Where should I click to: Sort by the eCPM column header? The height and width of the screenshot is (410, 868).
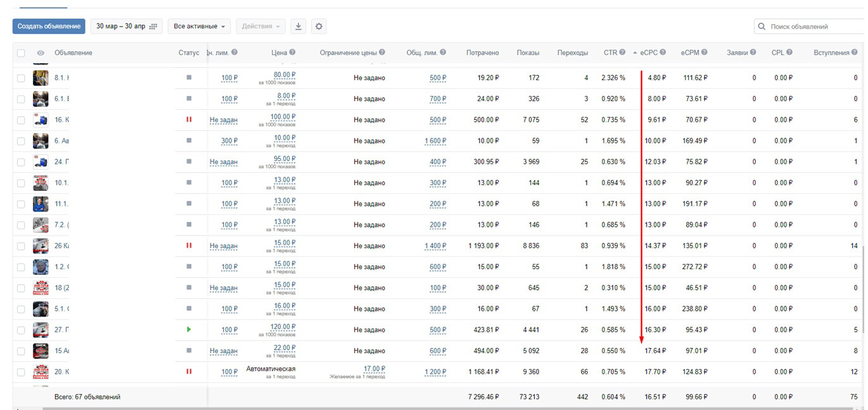[x=690, y=52]
